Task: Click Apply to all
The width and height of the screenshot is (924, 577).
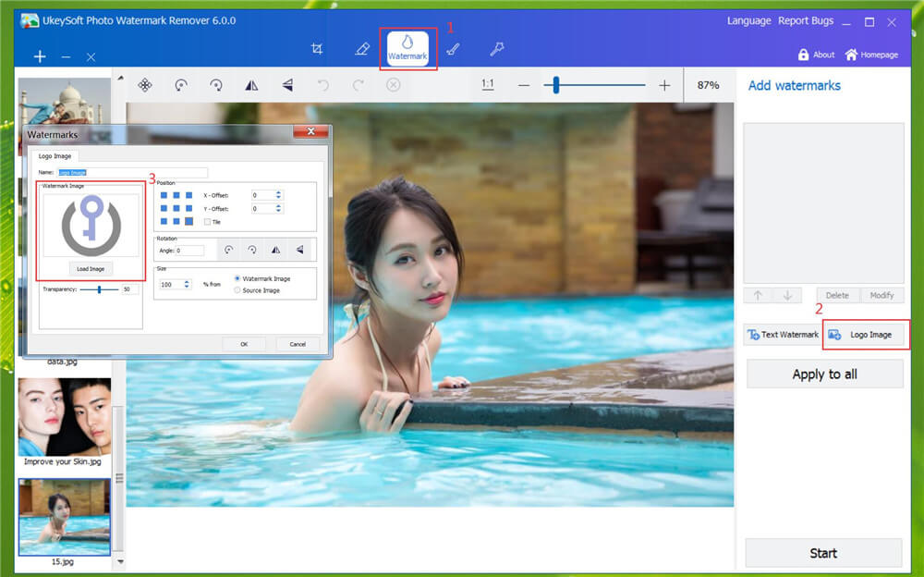Action: [x=823, y=374]
